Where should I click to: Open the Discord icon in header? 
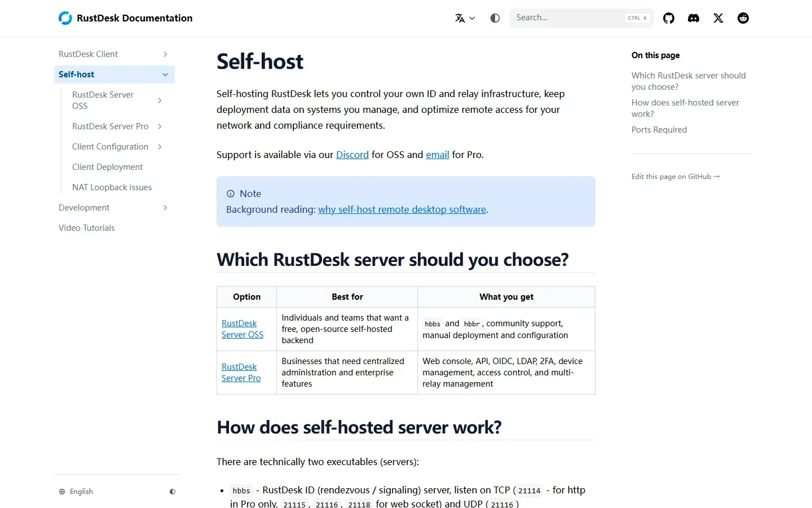(694, 18)
